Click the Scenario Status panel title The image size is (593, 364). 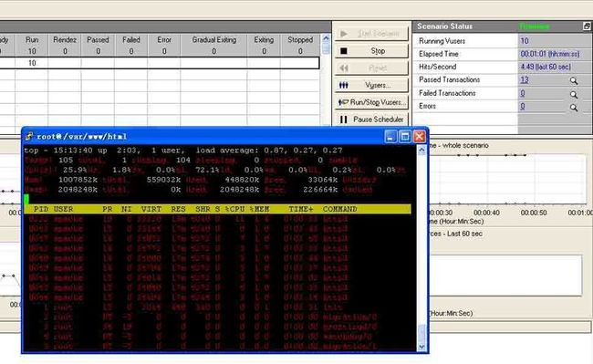point(445,26)
